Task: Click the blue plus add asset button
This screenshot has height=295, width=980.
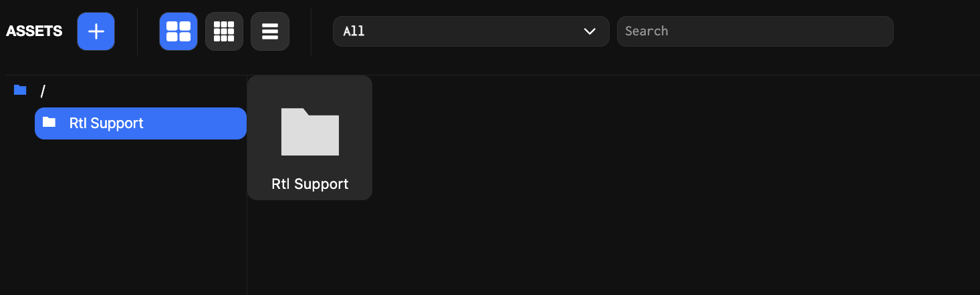Action: (x=96, y=31)
